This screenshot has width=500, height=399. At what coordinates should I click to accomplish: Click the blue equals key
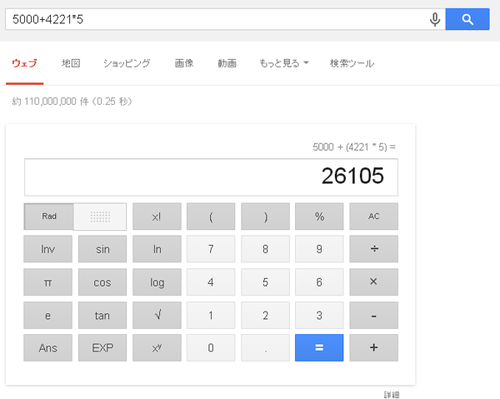(319, 348)
